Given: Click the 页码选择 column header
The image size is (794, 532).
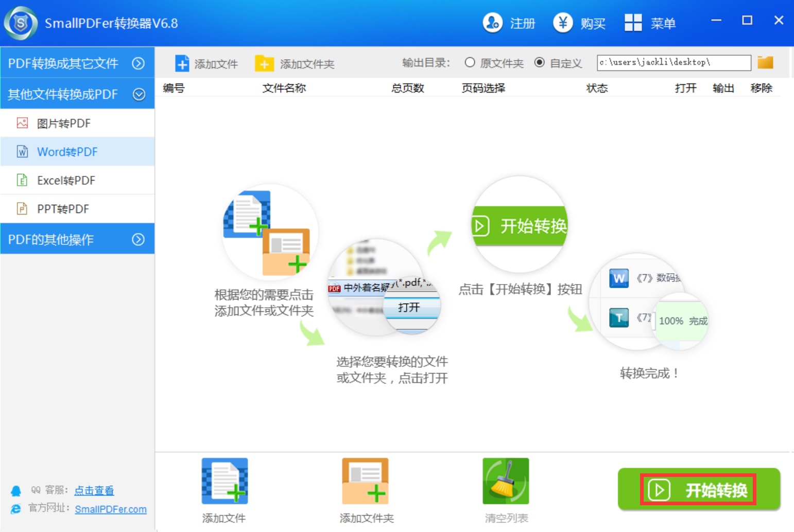Looking at the screenshot, I should [x=484, y=88].
